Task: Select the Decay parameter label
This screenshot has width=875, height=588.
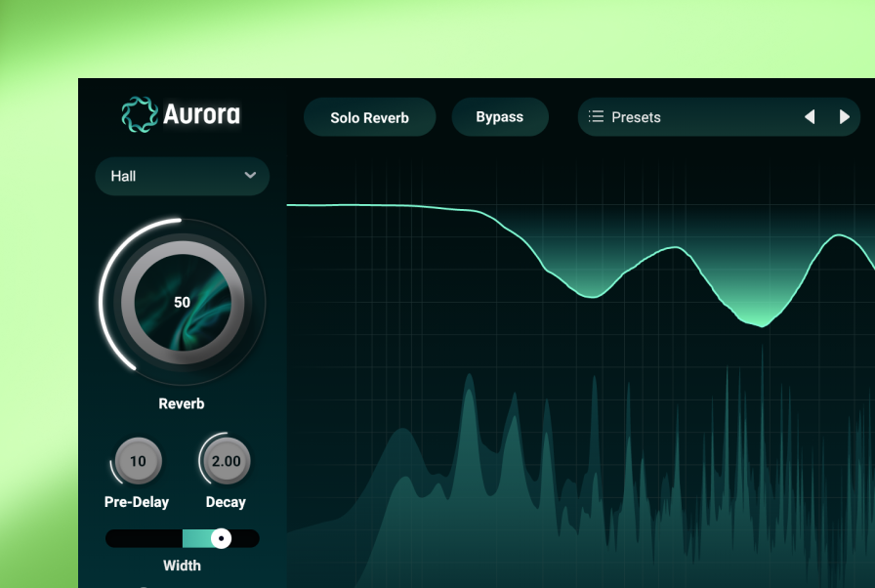Action: click(x=226, y=502)
